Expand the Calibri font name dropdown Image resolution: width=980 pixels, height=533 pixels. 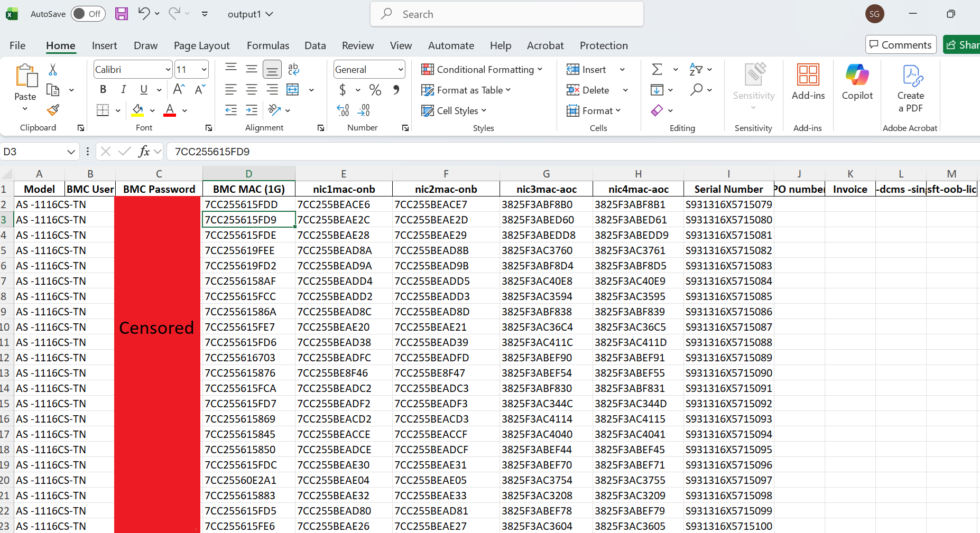(168, 70)
